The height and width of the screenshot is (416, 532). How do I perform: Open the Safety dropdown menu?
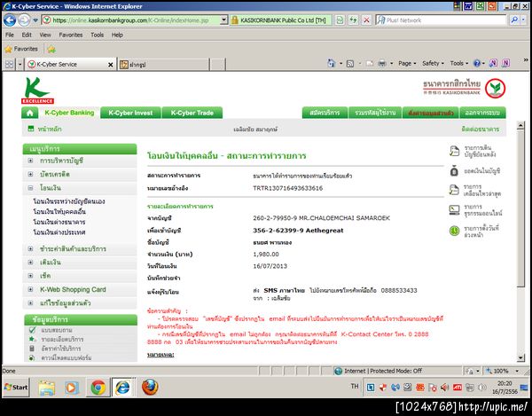(x=433, y=64)
